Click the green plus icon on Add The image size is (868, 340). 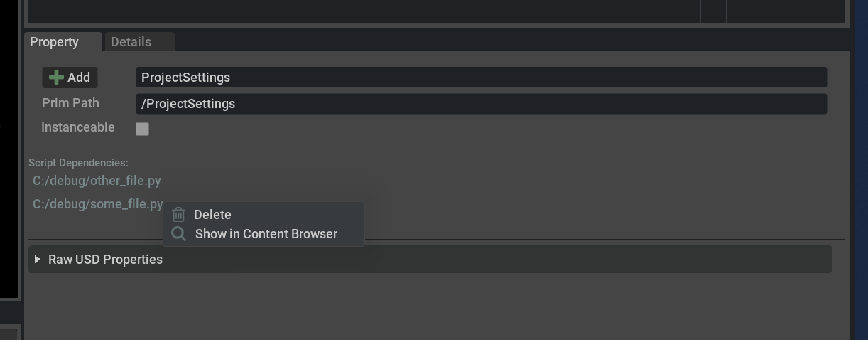point(57,78)
